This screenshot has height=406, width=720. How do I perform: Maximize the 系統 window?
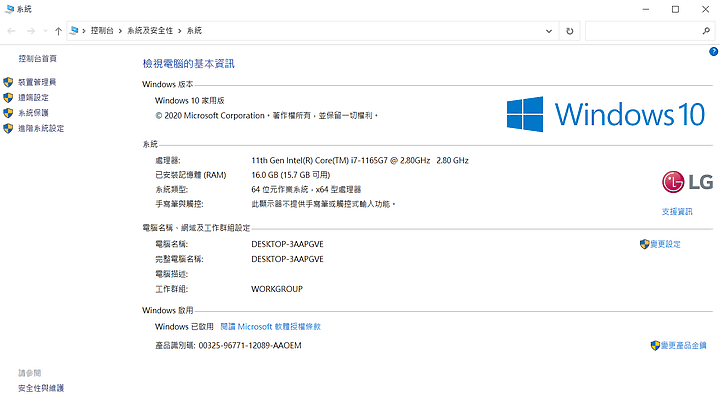675,9
